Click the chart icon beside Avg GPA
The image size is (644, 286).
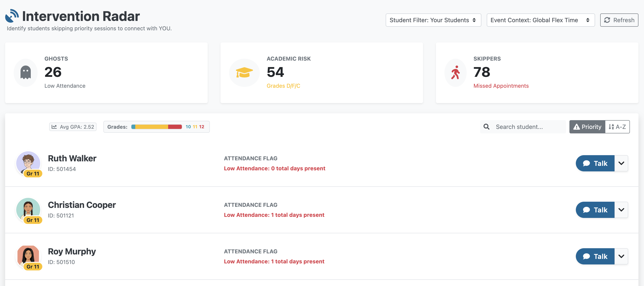(54, 127)
